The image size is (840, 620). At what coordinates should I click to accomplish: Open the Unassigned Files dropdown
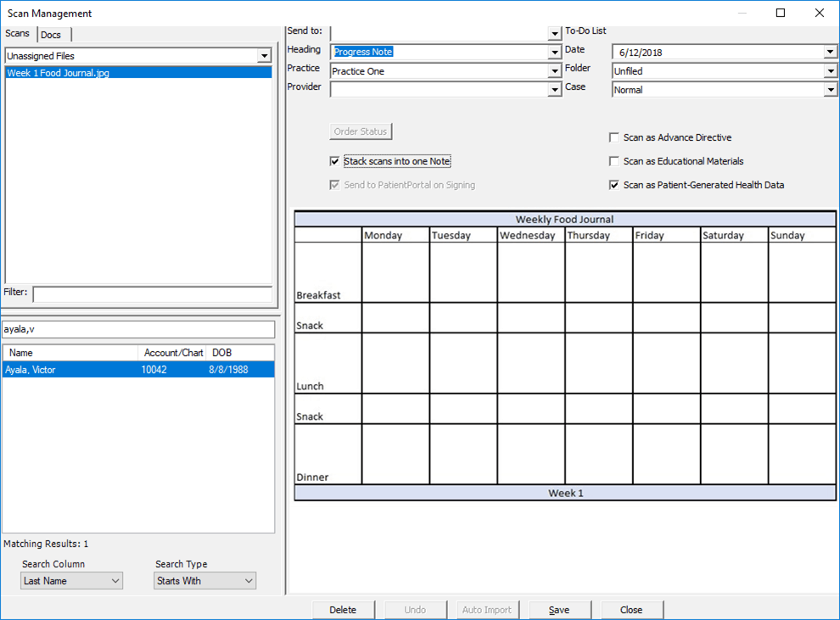264,56
